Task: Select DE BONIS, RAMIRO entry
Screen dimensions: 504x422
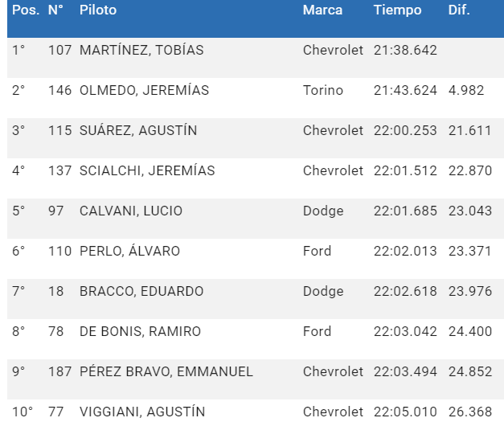Action: 140,331
